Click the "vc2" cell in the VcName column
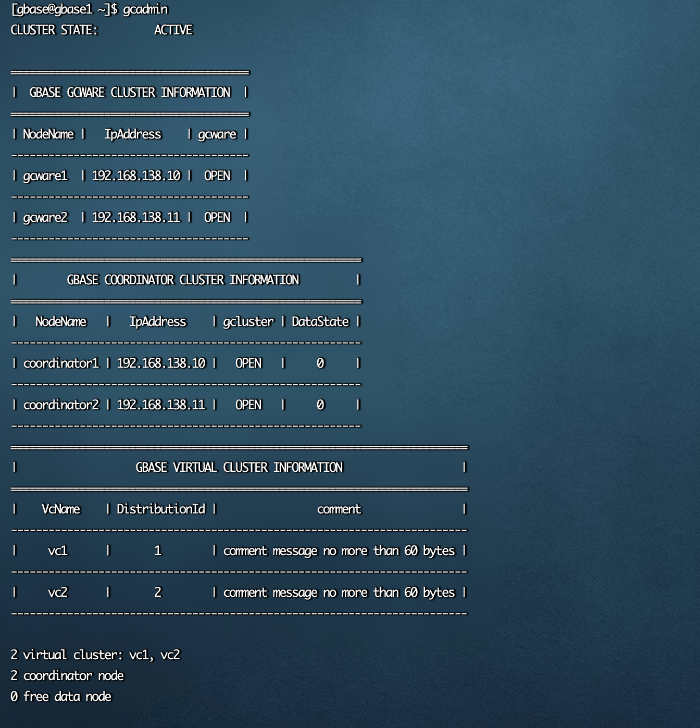700x728 pixels. click(x=58, y=593)
